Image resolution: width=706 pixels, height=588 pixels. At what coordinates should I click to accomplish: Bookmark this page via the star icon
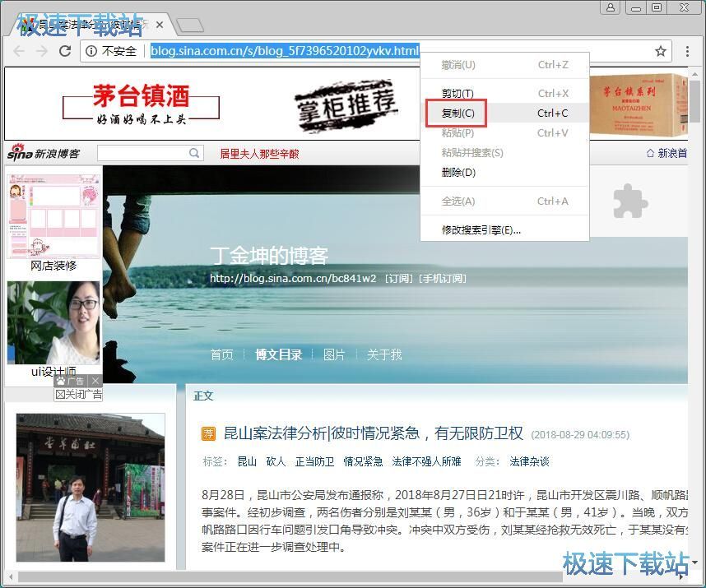(661, 51)
